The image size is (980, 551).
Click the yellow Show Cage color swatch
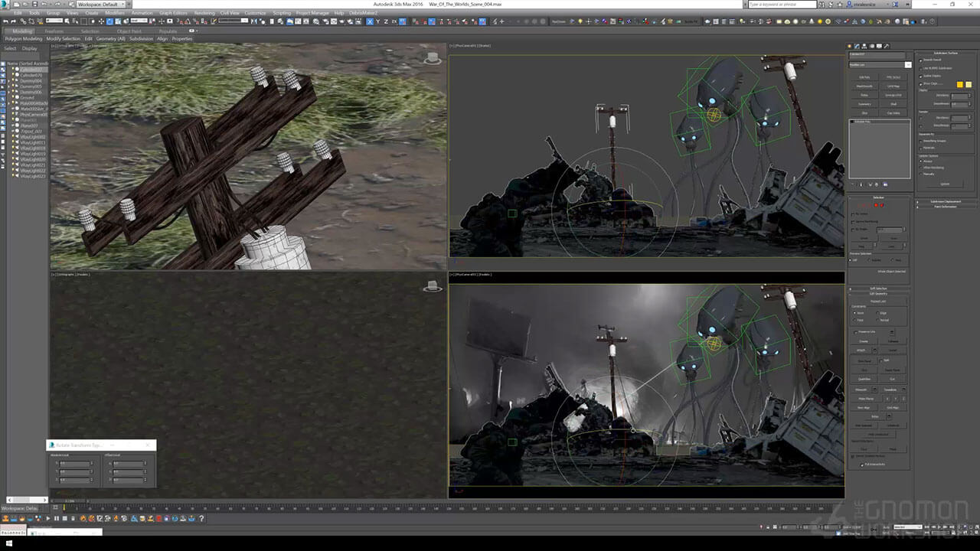pos(960,84)
